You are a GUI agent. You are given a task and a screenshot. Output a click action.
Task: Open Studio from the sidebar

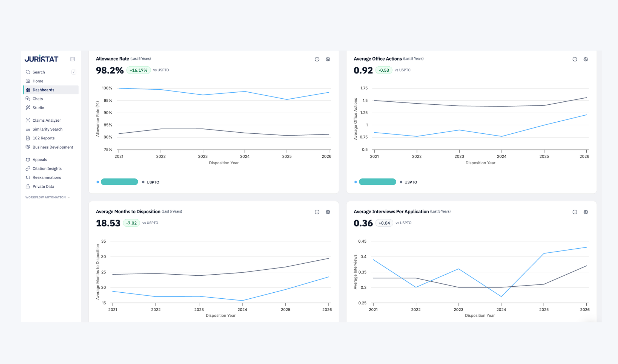click(51, 107)
